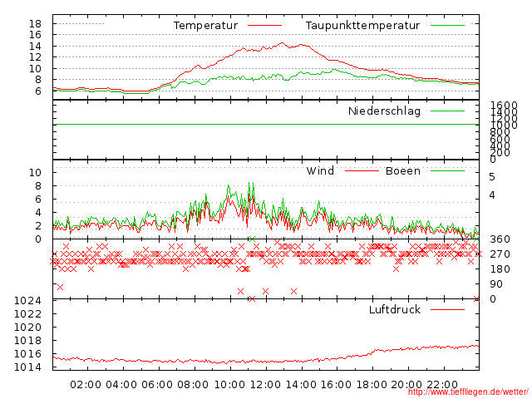
Task: Click the 18 temperature axis value
Action: 35,24
